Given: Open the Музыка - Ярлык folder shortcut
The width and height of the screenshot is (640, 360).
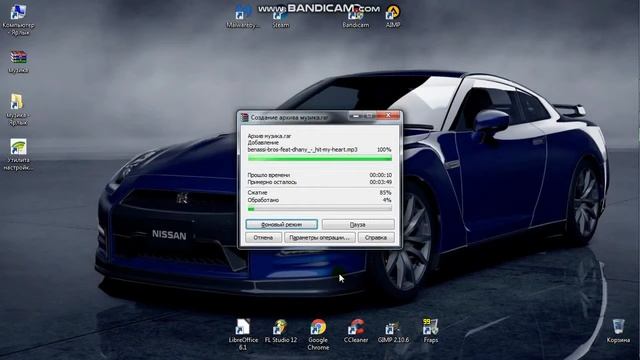Looking at the screenshot, I should [x=17, y=109].
